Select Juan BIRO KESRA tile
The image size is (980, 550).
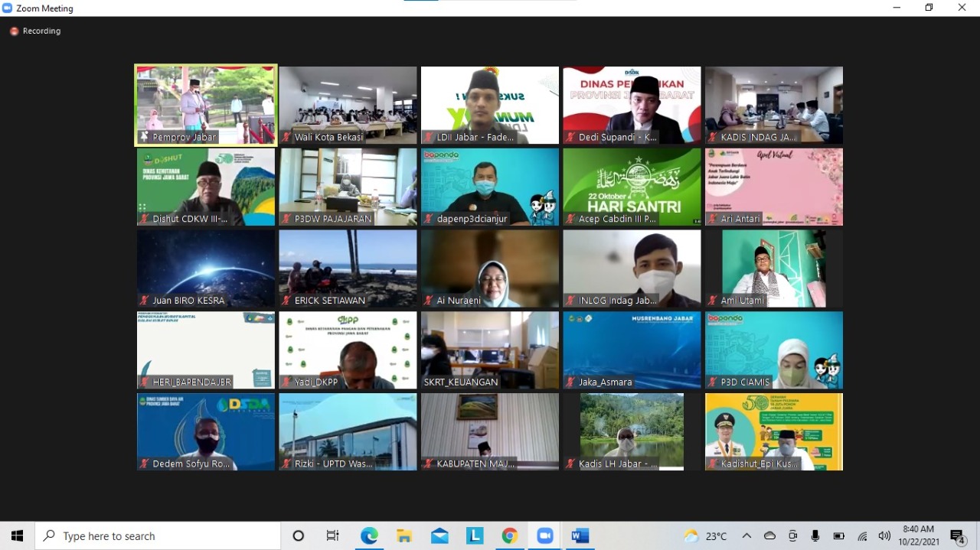(x=206, y=268)
